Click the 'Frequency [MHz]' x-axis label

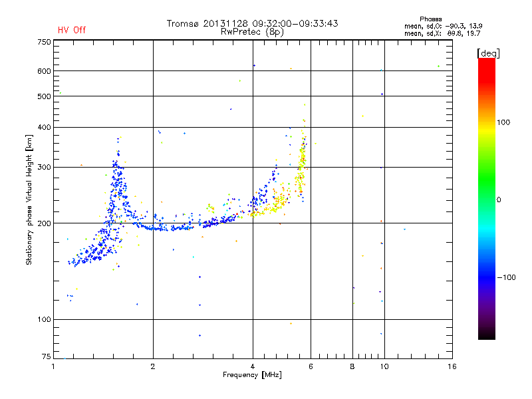(252, 375)
